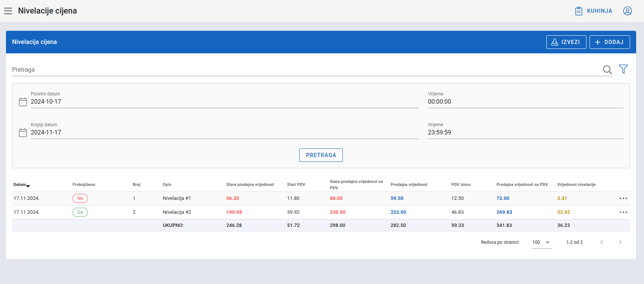Click the Prodajna vrijednost column header
Image resolution: width=644 pixels, height=284 pixels.
click(409, 185)
